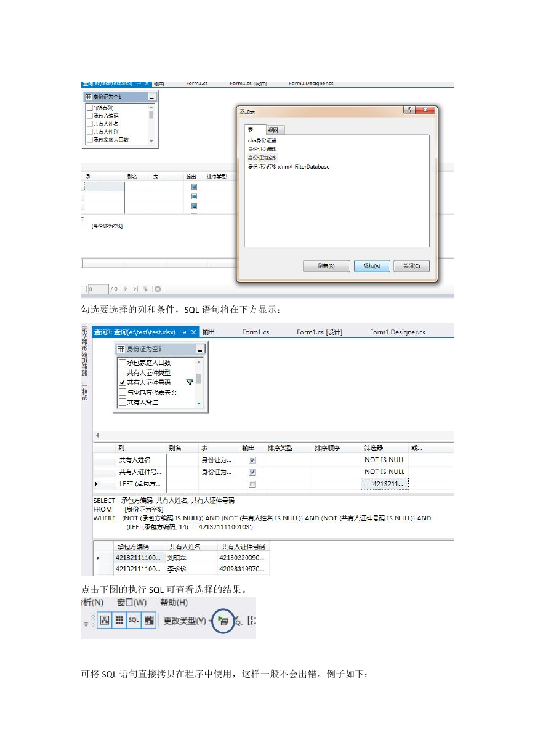
Task: Tick the 共有人备注 checkbox
Action: click(122, 402)
